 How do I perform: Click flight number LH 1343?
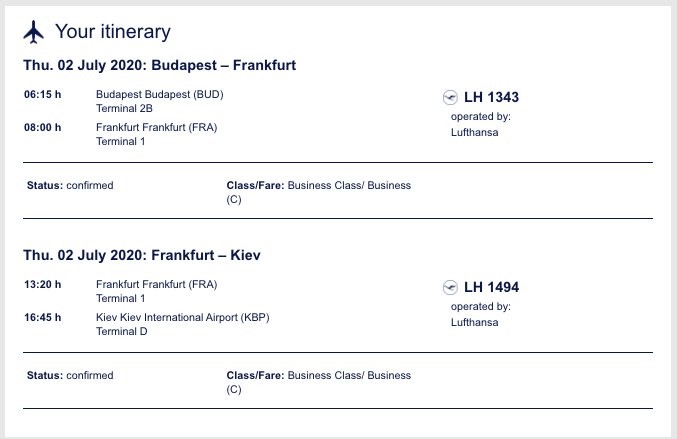click(491, 97)
